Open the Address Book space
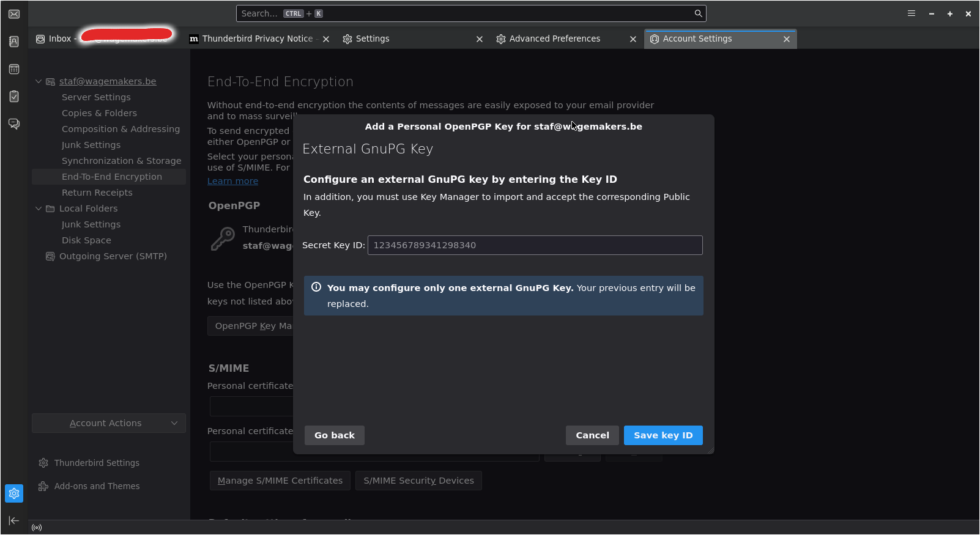The height and width of the screenshot is (535, 980). pos(14,42)
